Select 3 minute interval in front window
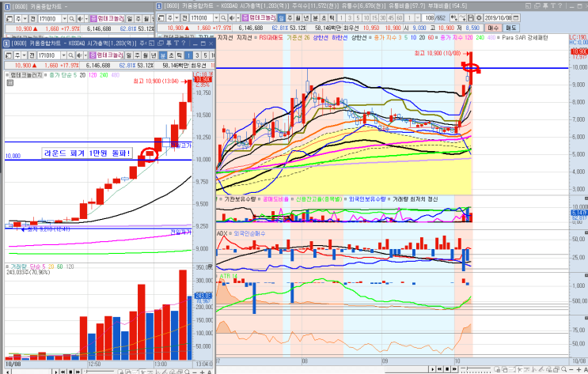This screenshot has height=374, width=588. pos(197,55)
